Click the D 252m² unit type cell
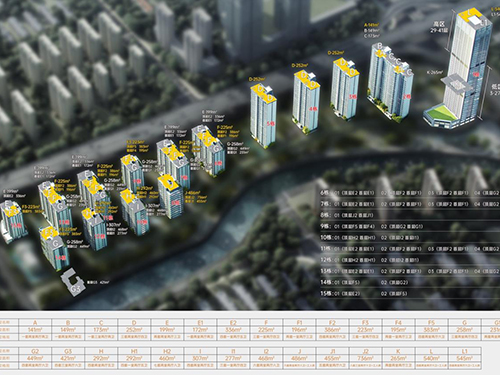The width and height of the screenshot is (500, 375). (134, 329)
